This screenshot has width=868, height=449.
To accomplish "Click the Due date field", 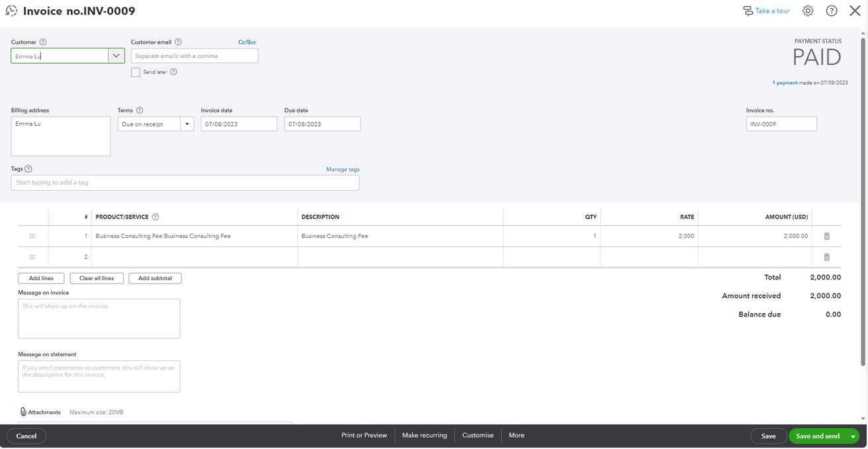I will click(322, 124).
